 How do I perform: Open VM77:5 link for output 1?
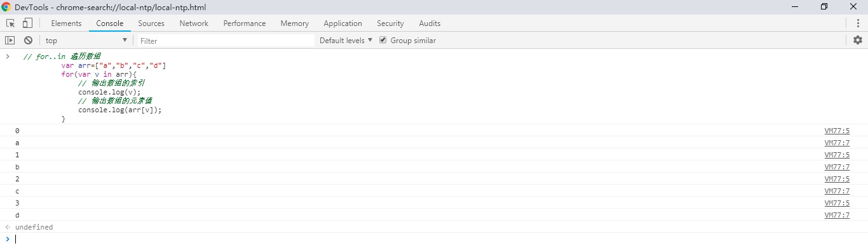click(x=837, y=155)
